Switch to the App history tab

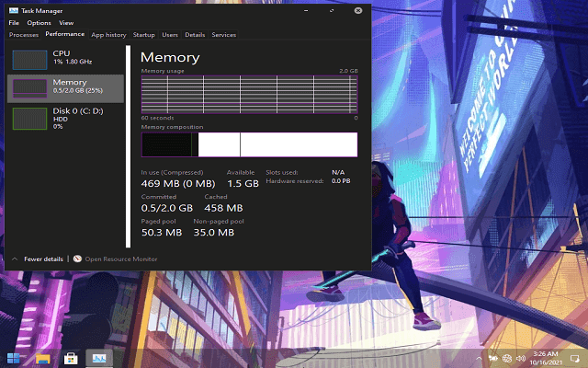[108, 35]
